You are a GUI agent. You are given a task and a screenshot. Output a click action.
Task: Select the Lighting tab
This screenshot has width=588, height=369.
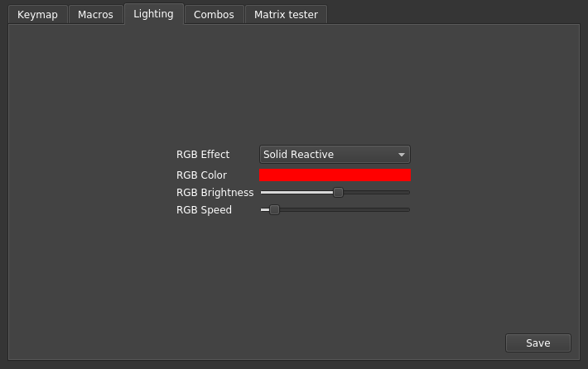coord(154,14)
